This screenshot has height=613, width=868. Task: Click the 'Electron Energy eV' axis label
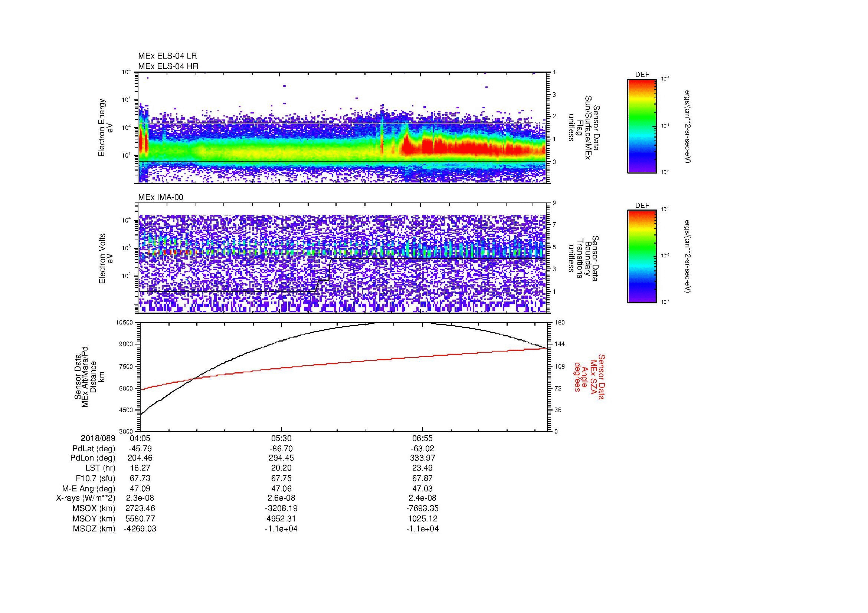106,128
